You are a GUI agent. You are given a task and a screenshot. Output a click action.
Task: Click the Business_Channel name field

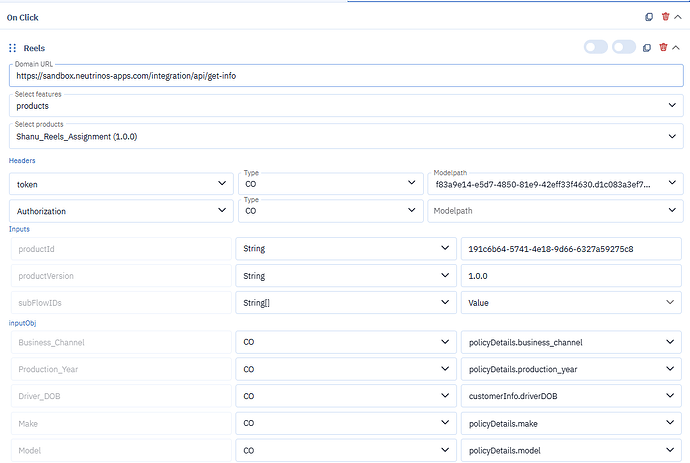[x=121, y=342]
